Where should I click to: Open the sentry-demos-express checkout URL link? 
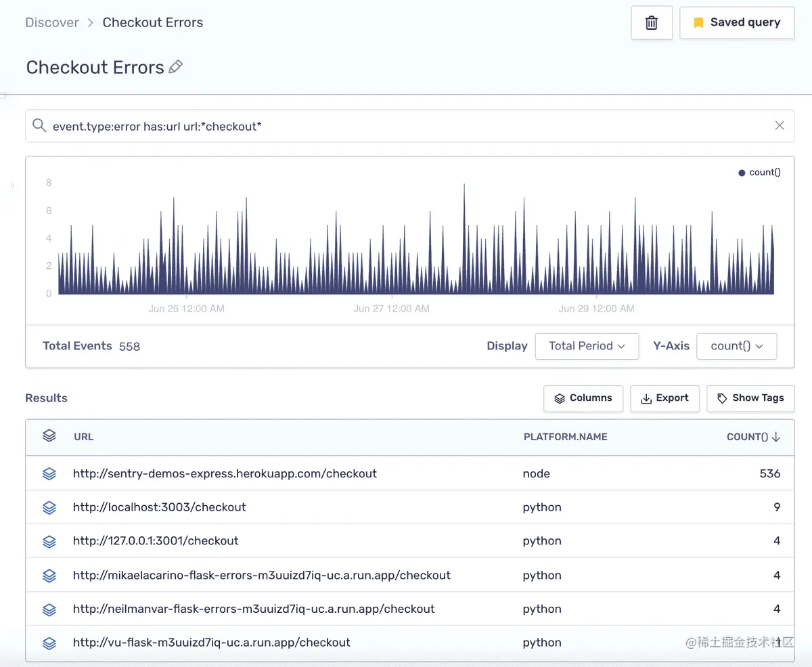pos(225,474)
